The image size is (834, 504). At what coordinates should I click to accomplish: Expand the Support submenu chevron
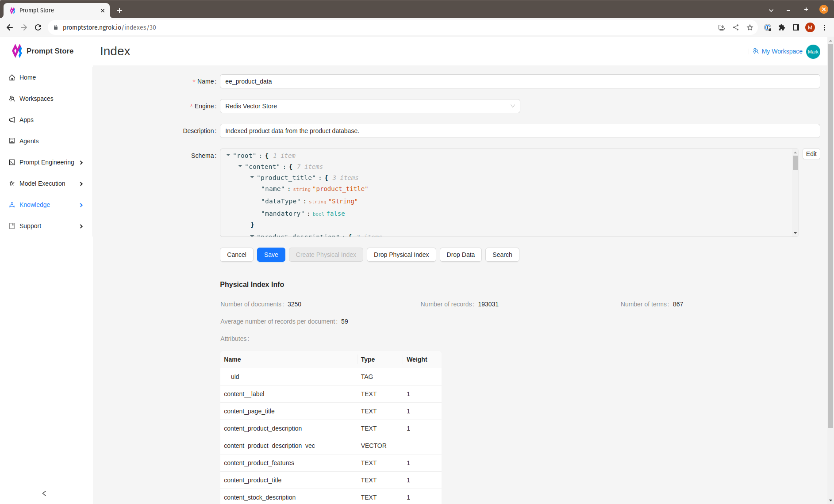(x=81, y=226)
